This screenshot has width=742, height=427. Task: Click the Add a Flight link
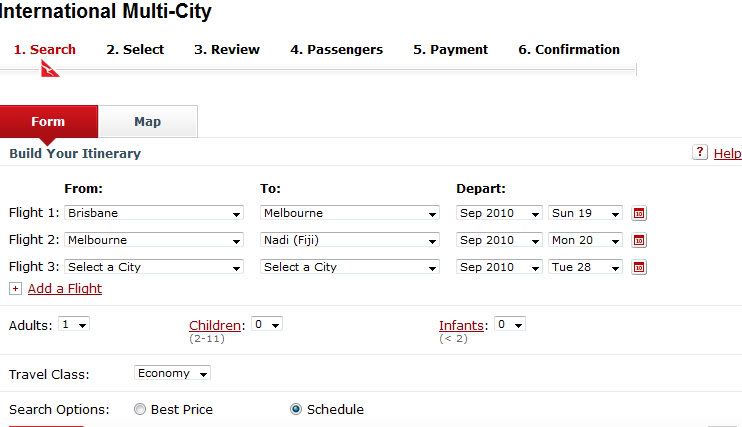pyautogui.click(x=65, y=288)
